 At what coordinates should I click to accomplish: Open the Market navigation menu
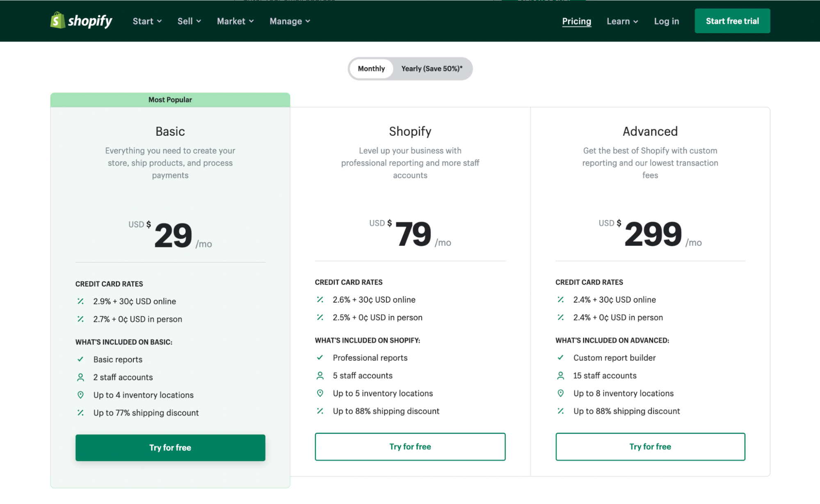tap(235, 21)
